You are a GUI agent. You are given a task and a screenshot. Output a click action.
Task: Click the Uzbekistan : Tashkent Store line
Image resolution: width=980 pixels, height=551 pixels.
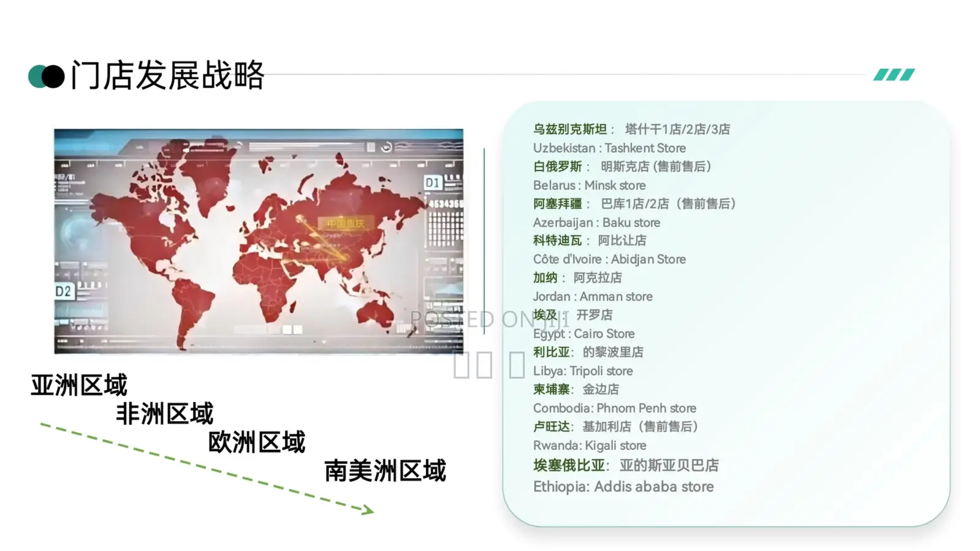609,148
